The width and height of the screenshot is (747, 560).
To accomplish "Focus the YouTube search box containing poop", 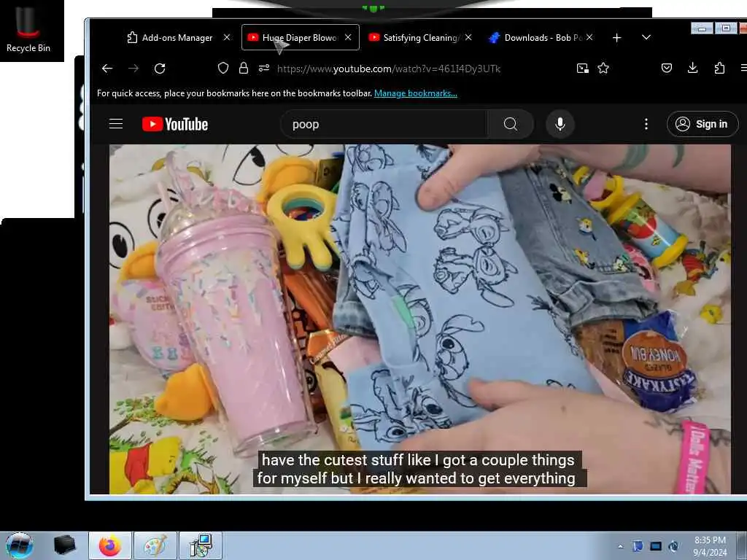I will pyautogui.click(x=385, y=124).
